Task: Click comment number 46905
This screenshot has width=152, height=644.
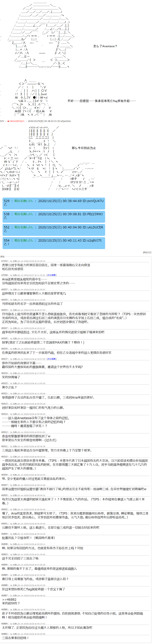Action: pyautogui.click(x=4, y=495)
